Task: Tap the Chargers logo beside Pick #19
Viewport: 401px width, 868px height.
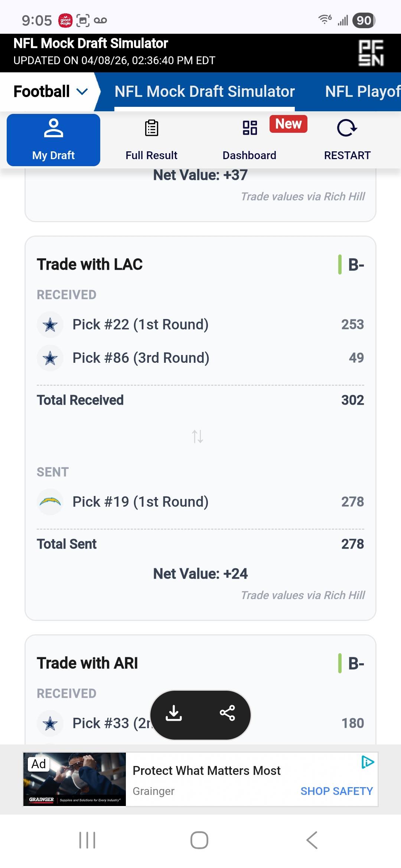Action: pos(50,502)
